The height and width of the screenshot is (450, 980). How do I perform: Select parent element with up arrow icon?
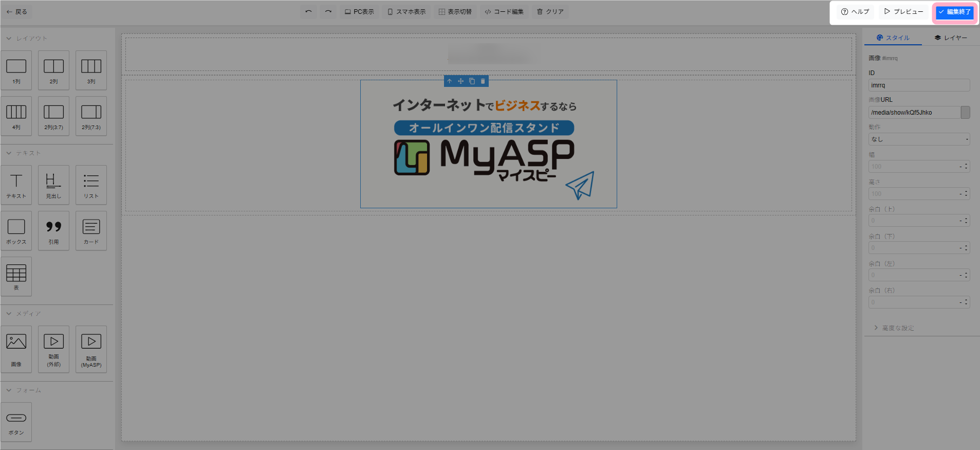(x=450, y=81)
